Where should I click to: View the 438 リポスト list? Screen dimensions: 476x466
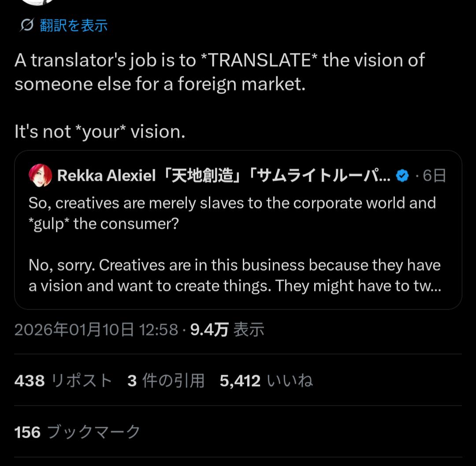point(63,380)
